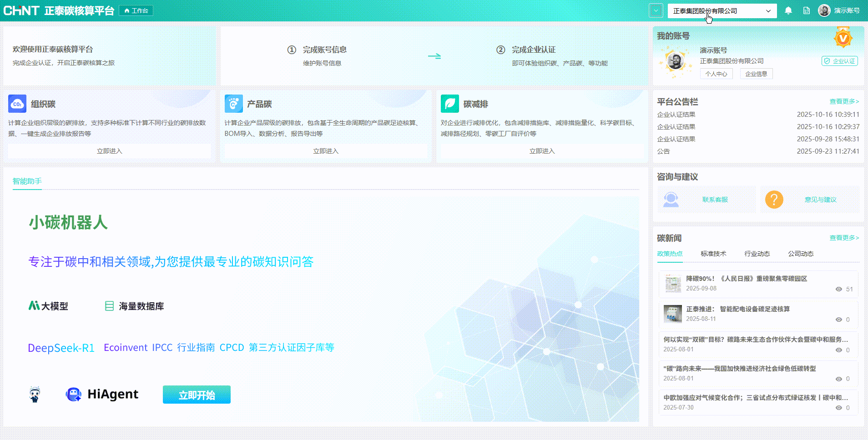Open 个人中心 in account panel
This screenshot has width=868, height=440.
[716, 74]
